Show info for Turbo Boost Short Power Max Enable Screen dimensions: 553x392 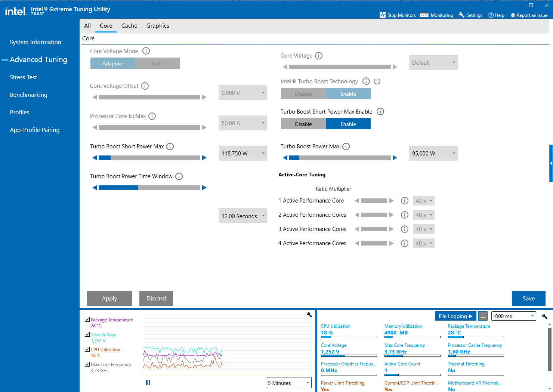[380, 111]
